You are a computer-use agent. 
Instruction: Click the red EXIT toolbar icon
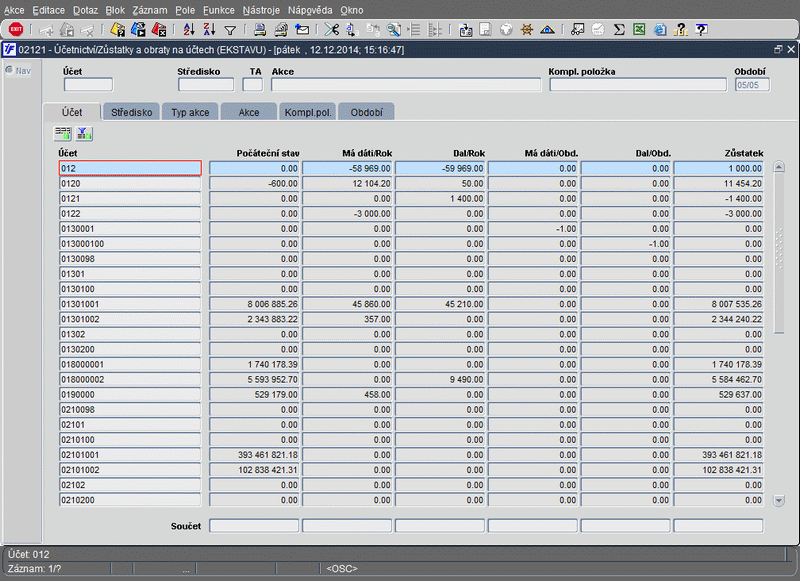15,30
